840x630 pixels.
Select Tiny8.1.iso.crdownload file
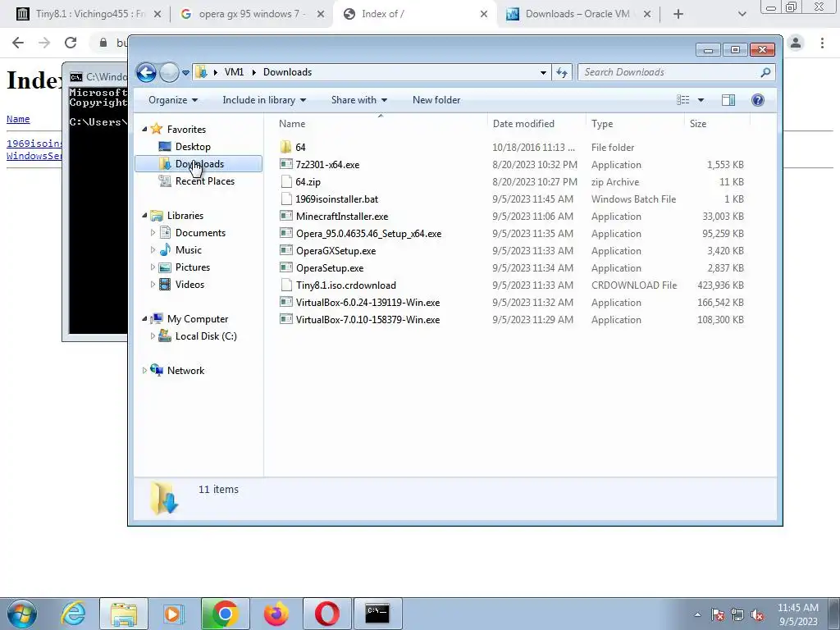tap(346, 285)
